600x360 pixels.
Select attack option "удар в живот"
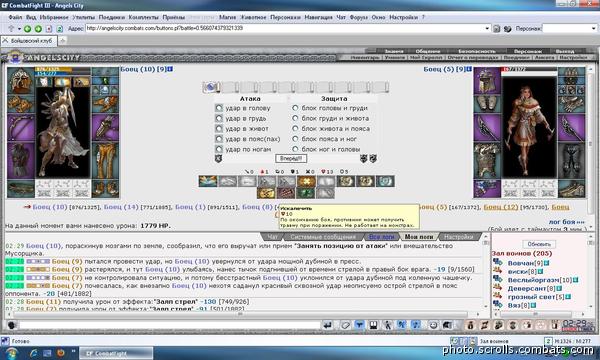219,129
